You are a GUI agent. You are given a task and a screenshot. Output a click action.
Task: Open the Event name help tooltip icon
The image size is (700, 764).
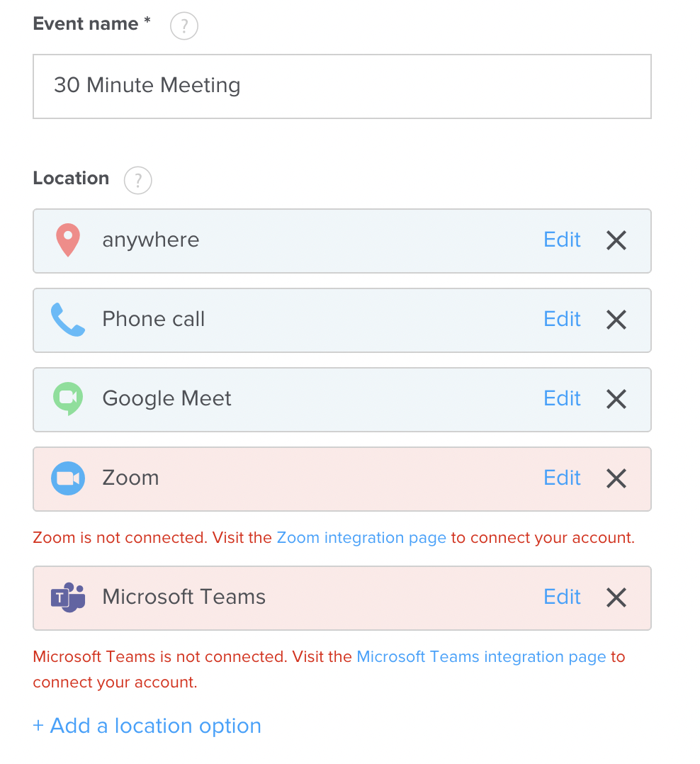[x=184, y=26]
